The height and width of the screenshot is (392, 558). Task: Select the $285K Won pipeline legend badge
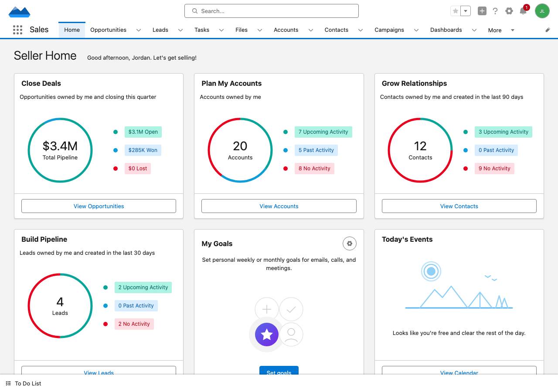(143, 150)
